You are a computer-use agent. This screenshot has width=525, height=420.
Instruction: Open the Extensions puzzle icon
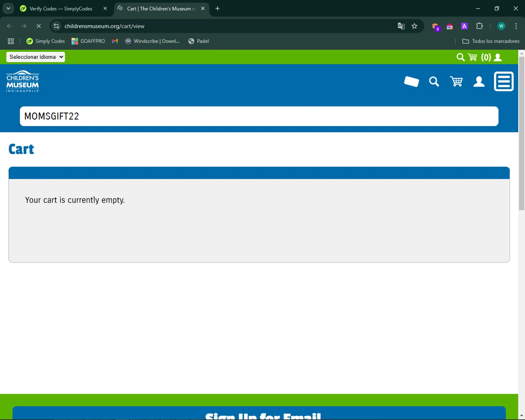[479, 26]
